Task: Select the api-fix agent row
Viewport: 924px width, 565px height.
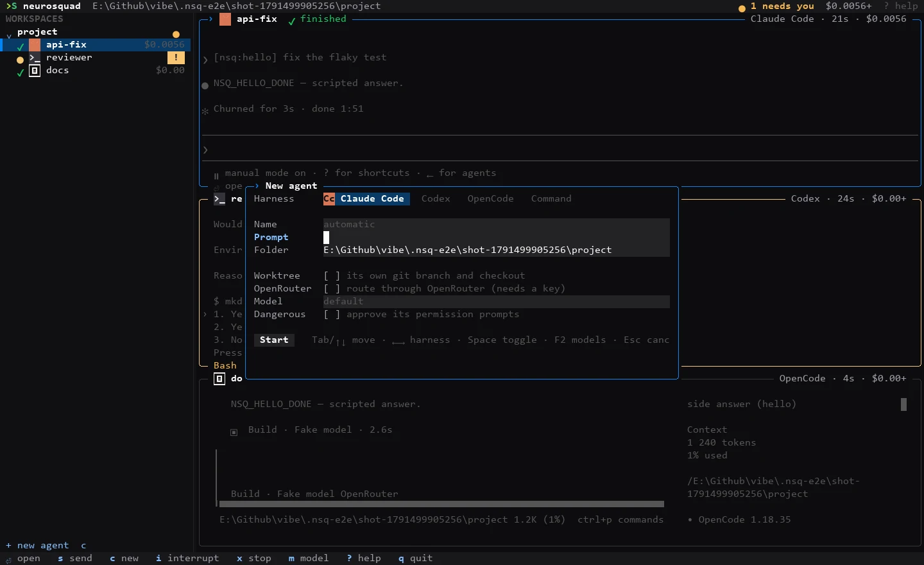Action: 96,45
